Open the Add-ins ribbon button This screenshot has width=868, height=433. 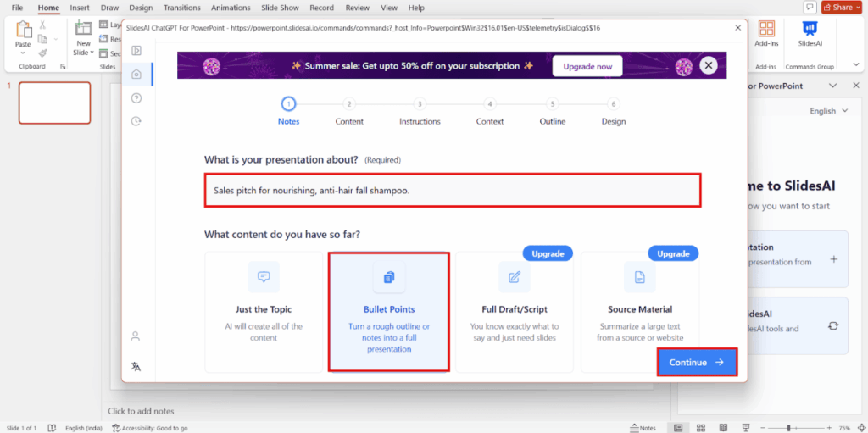pyautogui.click(x=766, y=34)
